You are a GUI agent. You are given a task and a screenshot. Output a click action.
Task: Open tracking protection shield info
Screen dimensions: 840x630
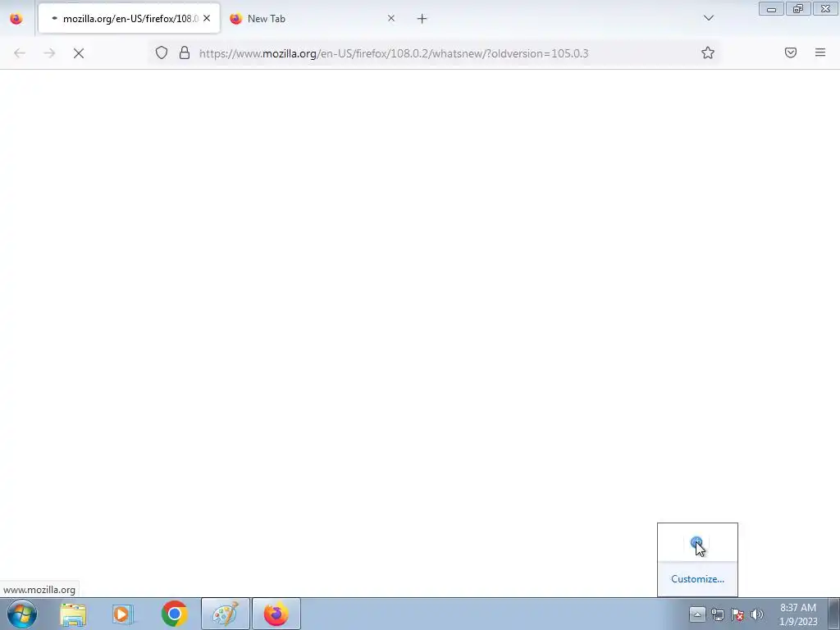(162, 52)
